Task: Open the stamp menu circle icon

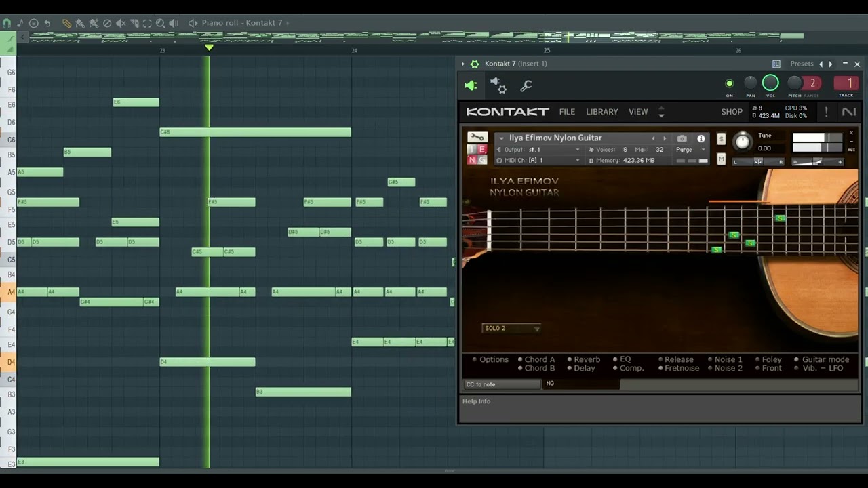Action: [34, 23]
